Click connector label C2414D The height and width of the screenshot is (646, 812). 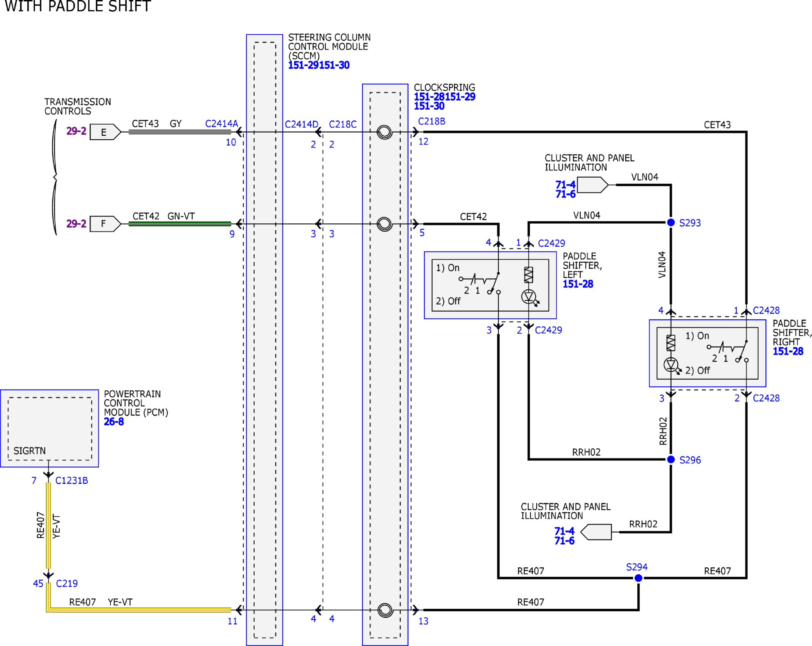(x=302, y=124)
